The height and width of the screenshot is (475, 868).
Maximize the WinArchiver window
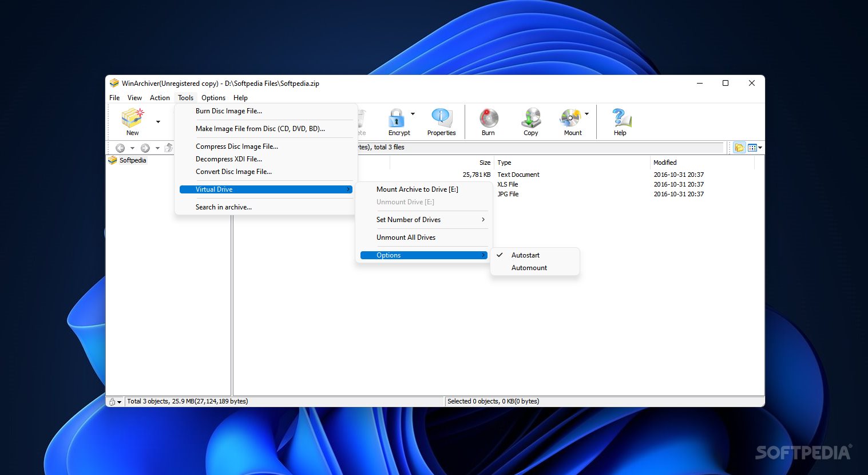726,83
